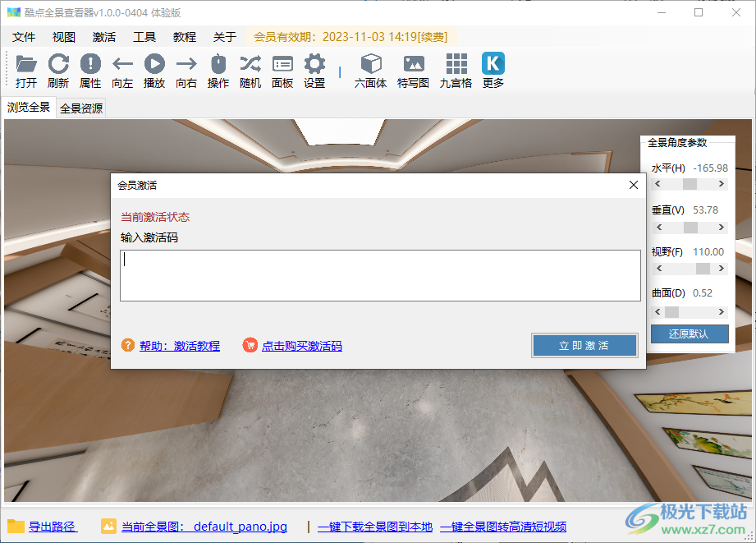The image size is (756, 543).
Task: Decrease 水平(H) with the left arrow
Action: point(657,184)
